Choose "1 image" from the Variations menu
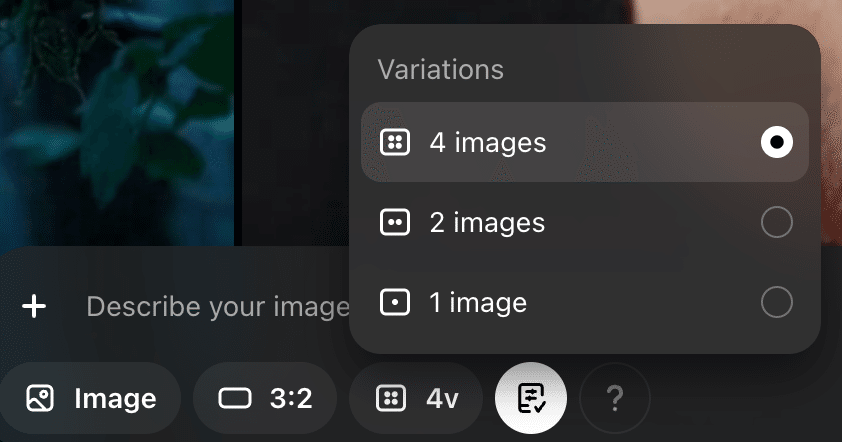The width and height of the screenshot is (842, 442). pyautogui.click(x=478, y=301)
